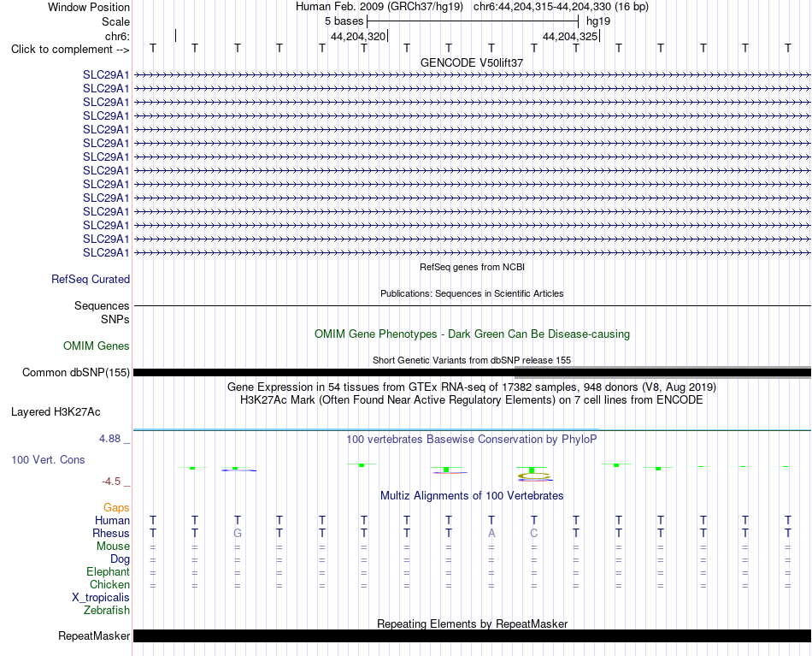Open 'Repeating Elements by RepeatMasker' title
The height and width of the screenshot is (656, 812).
(472, 623)
